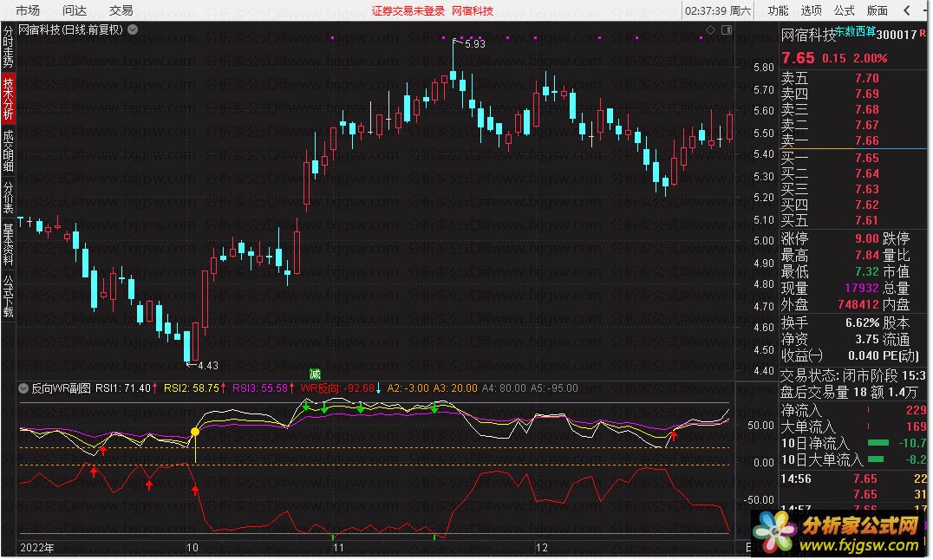Open the 公式 menu
Image resolution: width=933 pixels, height=560 pixels.
point(844,10)
